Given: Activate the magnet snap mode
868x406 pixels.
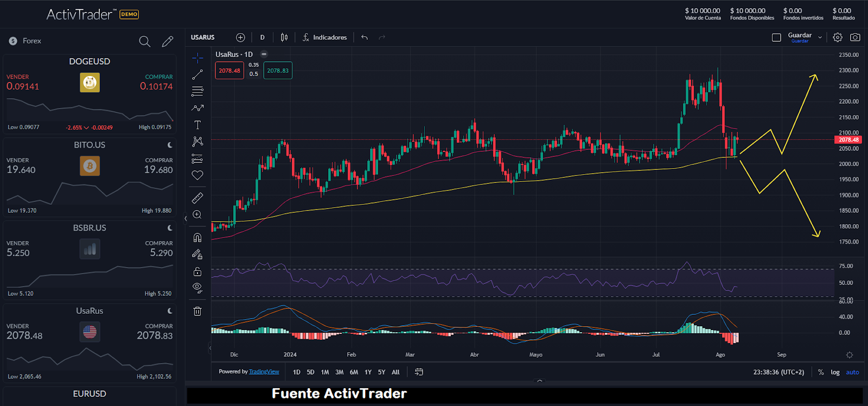Looking at the screenshot, I should (197, 238).
